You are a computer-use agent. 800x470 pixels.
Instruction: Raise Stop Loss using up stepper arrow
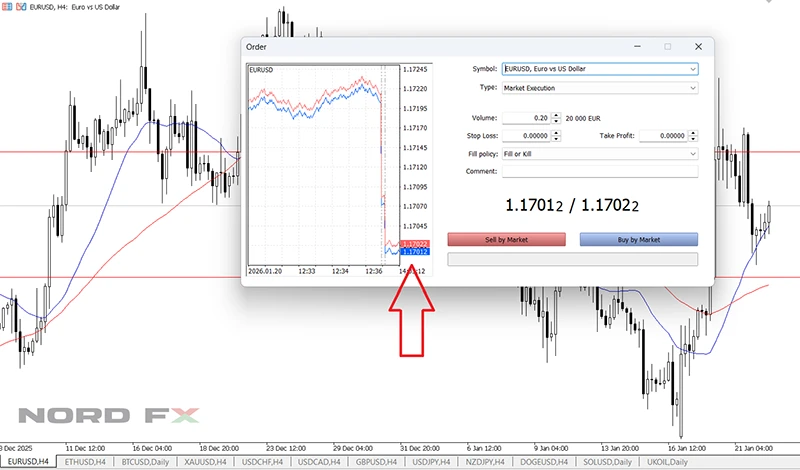coord(556,133)
